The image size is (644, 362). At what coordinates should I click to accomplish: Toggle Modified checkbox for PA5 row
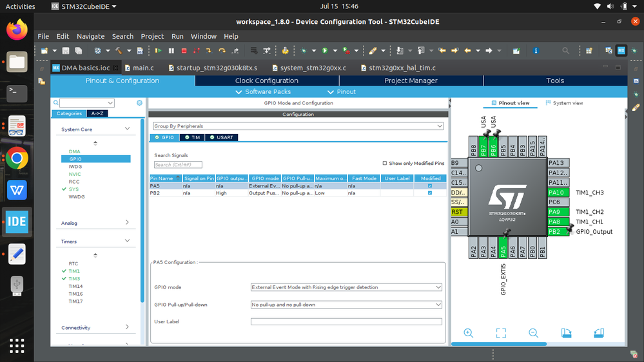click(430, 186)
